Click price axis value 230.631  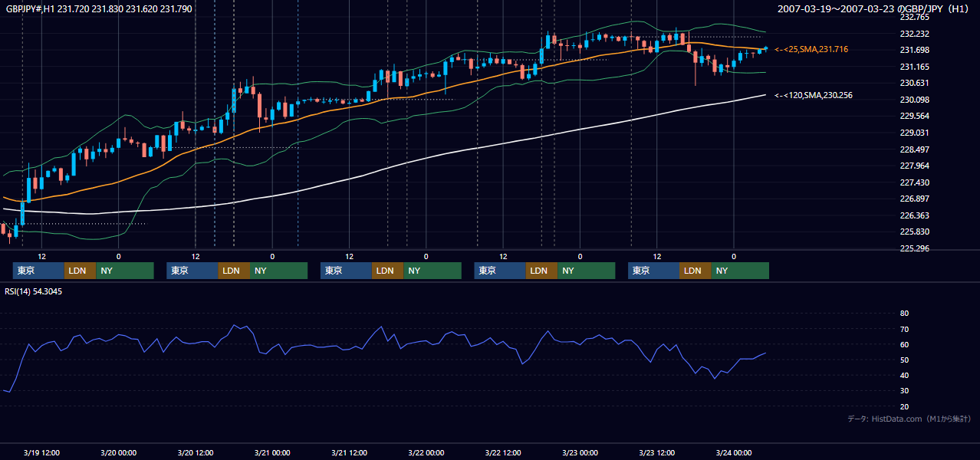click(x=914, y=83)
